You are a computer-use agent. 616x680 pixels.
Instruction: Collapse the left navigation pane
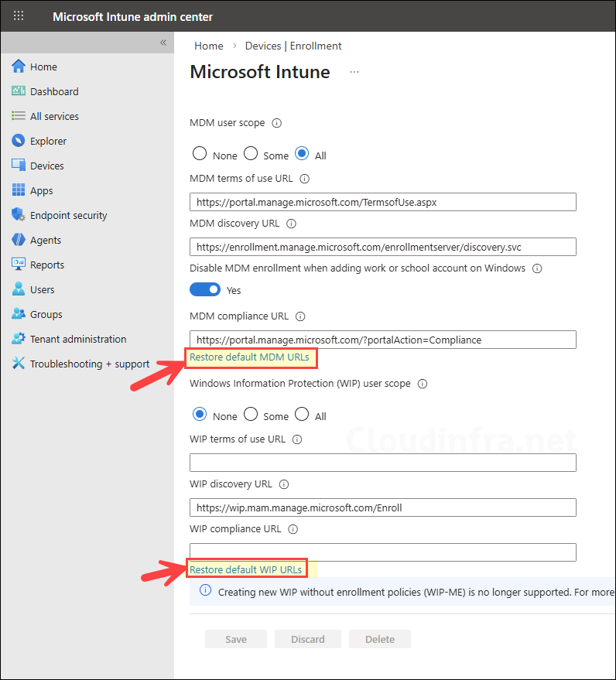pyautogui.click(x=163, y=43)
